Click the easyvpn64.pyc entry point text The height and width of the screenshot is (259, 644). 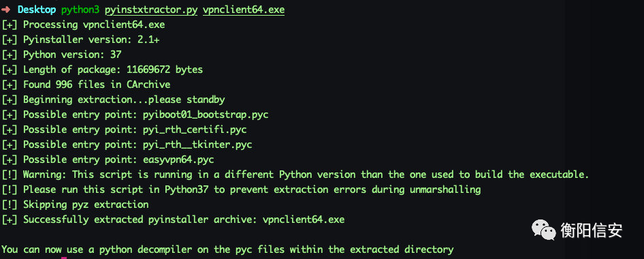178,159
